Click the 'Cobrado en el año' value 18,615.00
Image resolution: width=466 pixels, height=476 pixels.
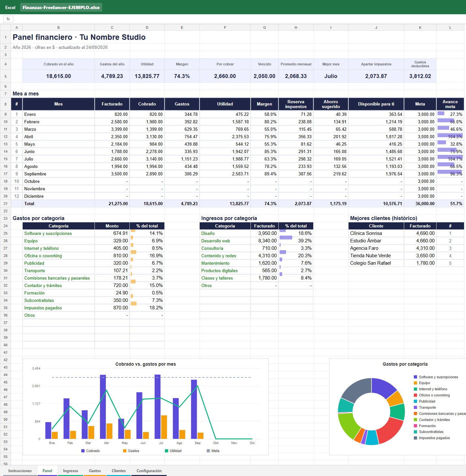tap(59, 76)
